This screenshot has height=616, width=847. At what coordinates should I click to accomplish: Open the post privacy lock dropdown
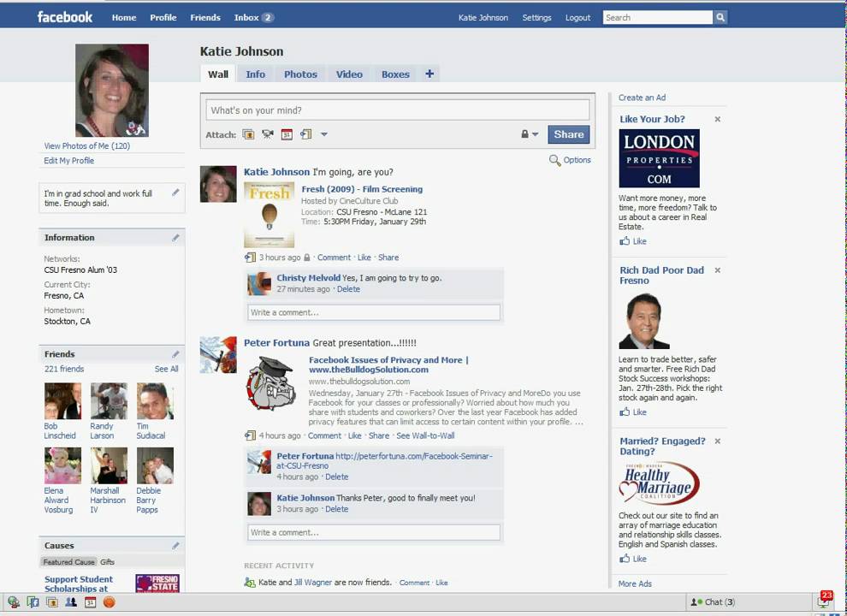(x=530, y=134)
